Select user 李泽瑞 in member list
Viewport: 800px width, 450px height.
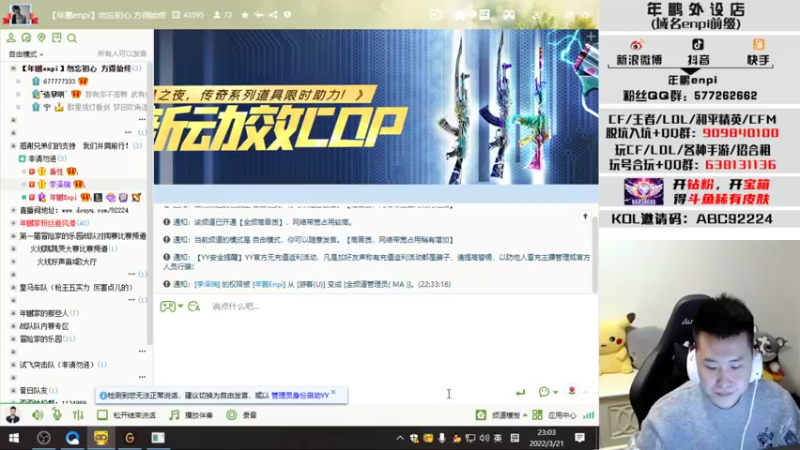coord(60,184)
